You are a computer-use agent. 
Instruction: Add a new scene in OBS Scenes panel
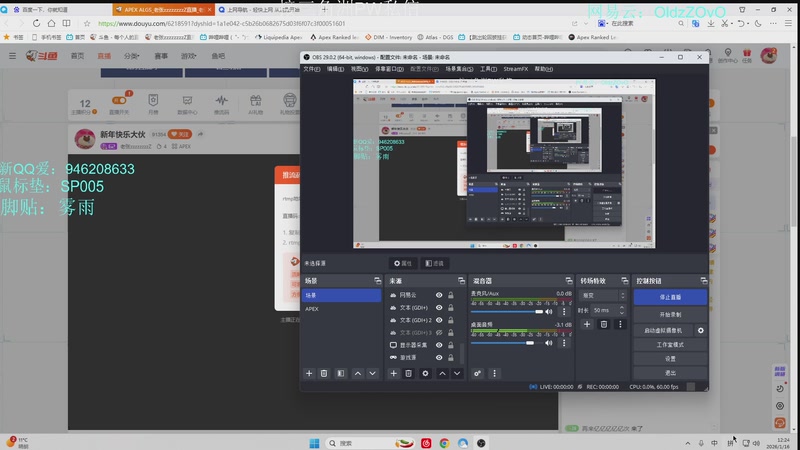(309, 373)
